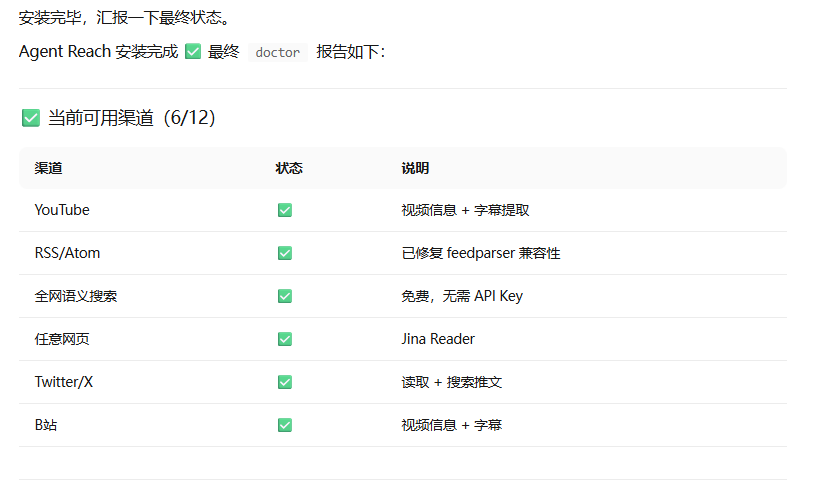Click the 已修复 feedparser 兼容性 description
This screenshot has height=488, width=815.
coord(481,253)
